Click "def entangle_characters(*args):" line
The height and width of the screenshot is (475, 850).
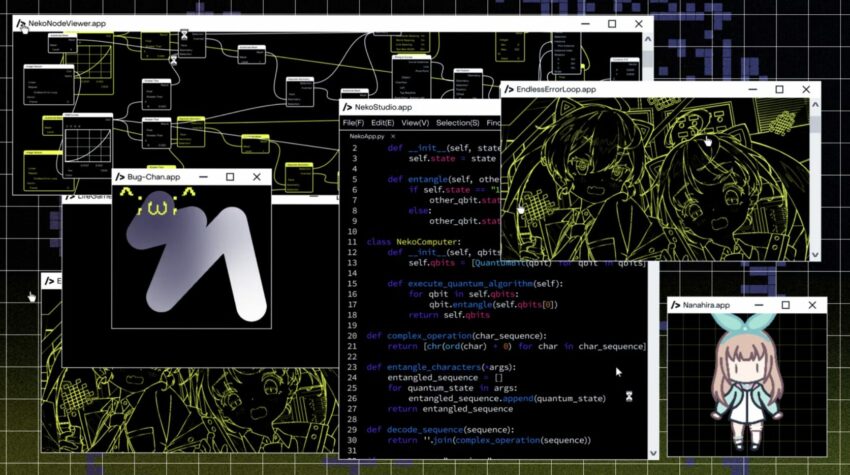(x=441, y=367)
